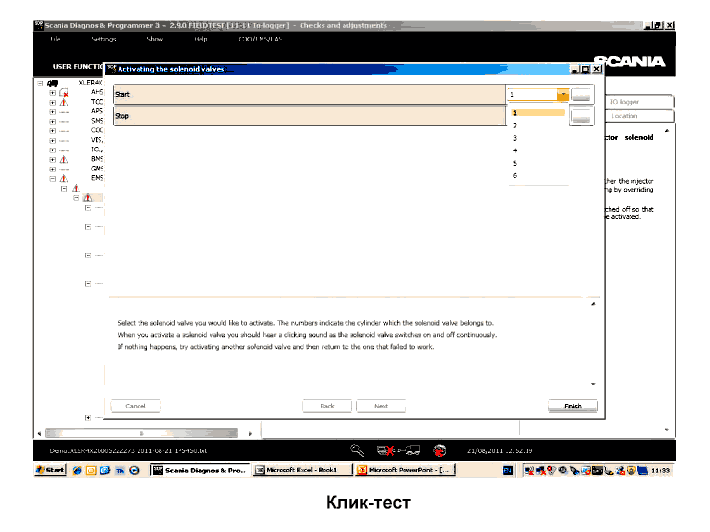Screen dimensions: 710x532
Task: Click the warning icon next to BNS
Action: coord(64,158)
